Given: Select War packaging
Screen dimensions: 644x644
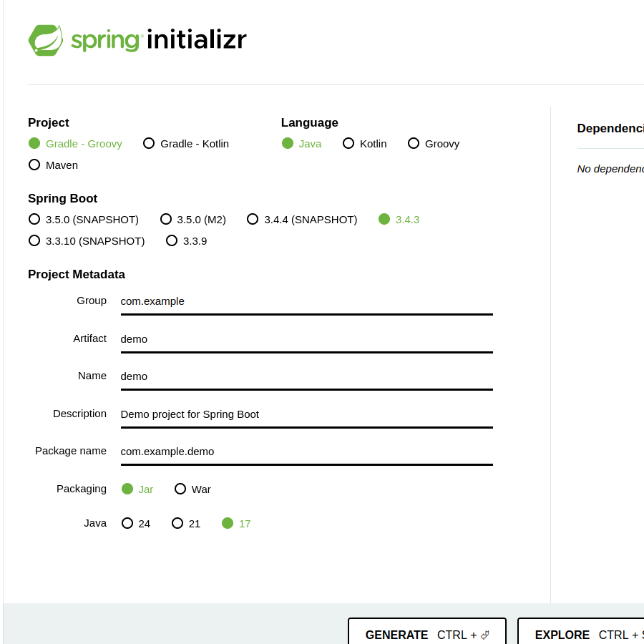Looking at the screenshot, I should [x=192, y=489].
